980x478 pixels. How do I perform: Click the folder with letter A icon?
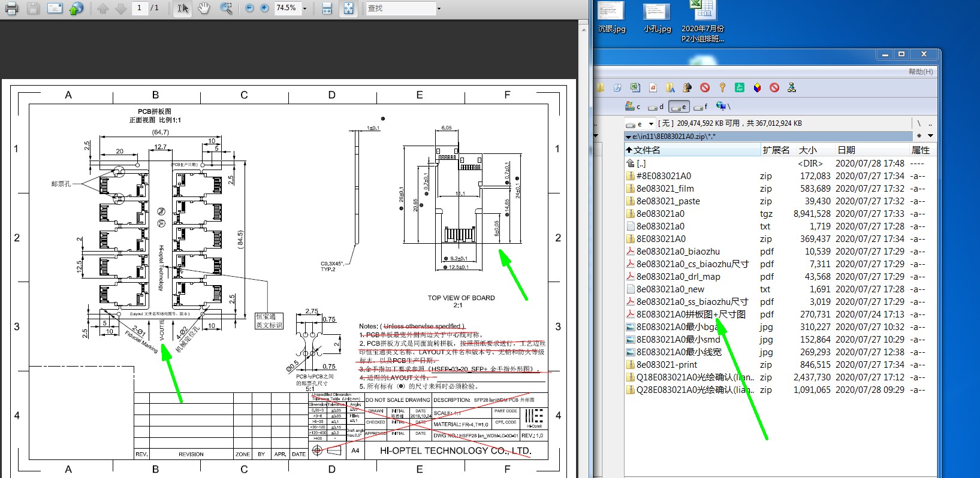point(670,87)
